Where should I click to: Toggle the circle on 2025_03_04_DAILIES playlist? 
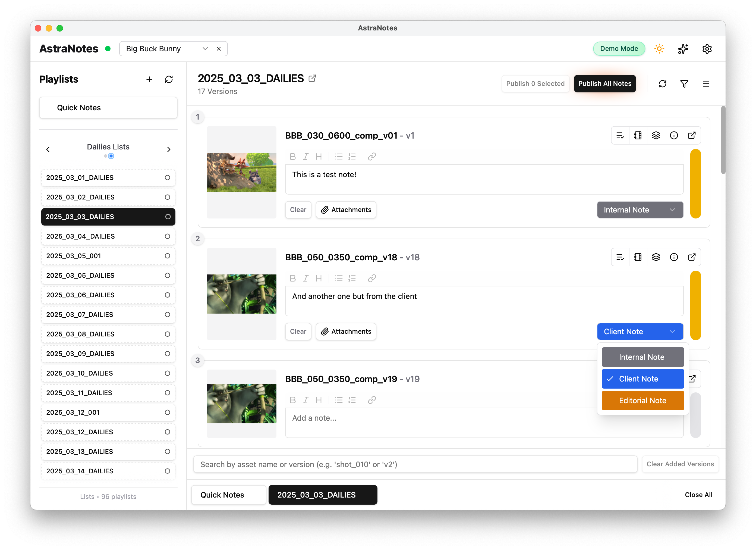pos(167,236)
